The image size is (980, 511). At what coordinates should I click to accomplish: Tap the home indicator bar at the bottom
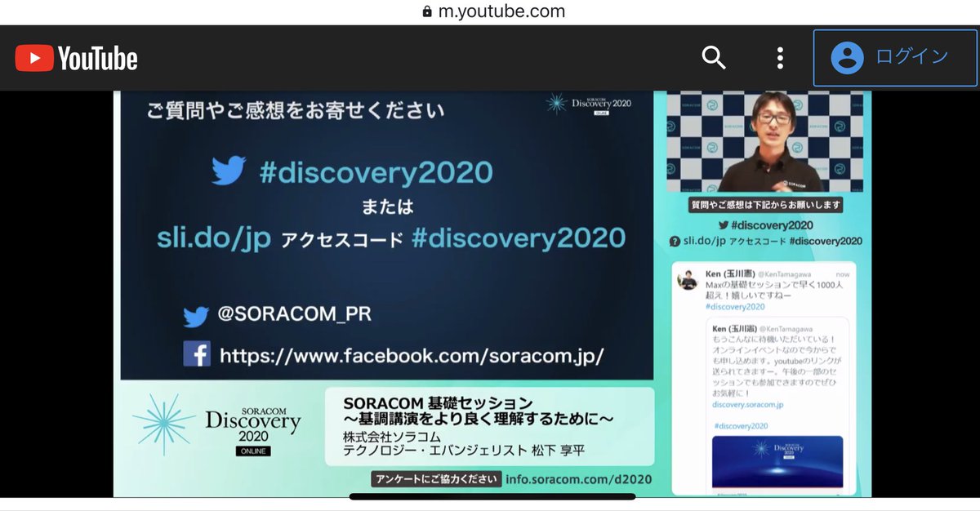[492, 496]
